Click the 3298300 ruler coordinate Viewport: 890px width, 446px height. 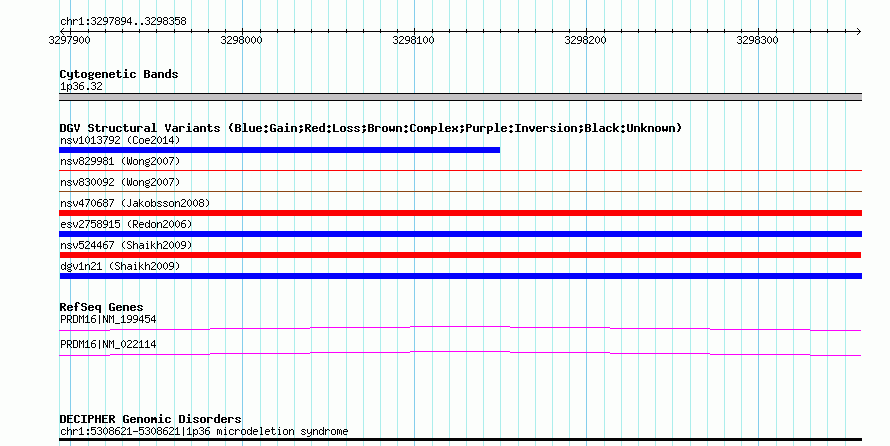757,40
